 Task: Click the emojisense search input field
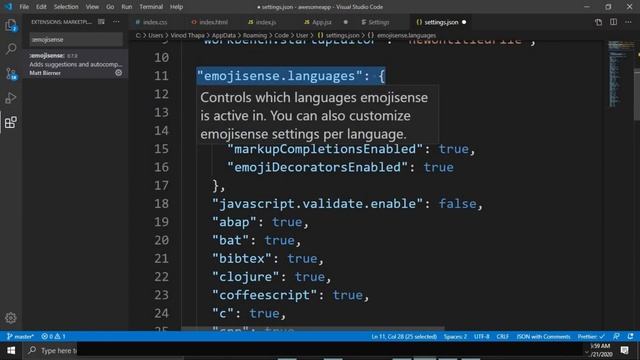tap(76, 40)
